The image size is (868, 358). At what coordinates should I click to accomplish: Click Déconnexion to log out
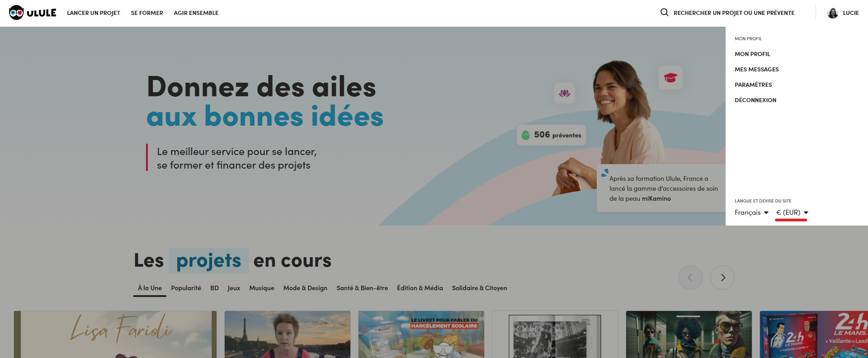pos(755,100)
